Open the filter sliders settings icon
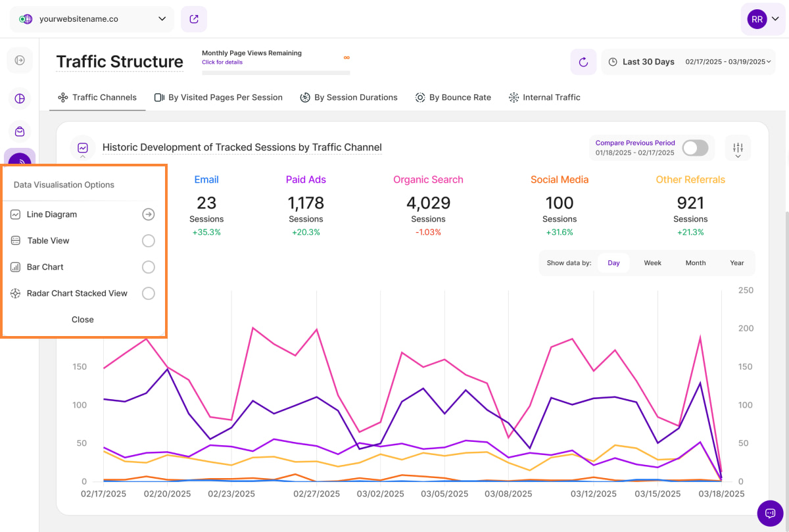The width and height of the screenshot is (789, 532). (738, 148)
